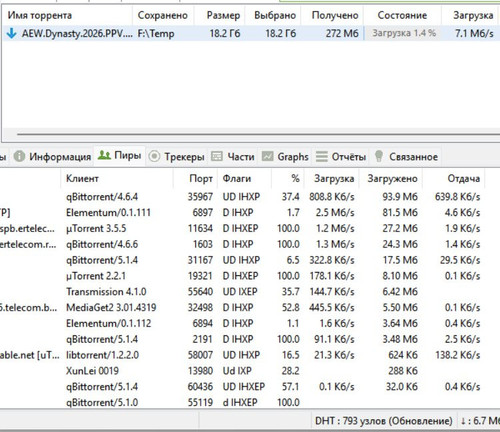Click the horizontal scrollbar of torrent list

coord(258,135)
